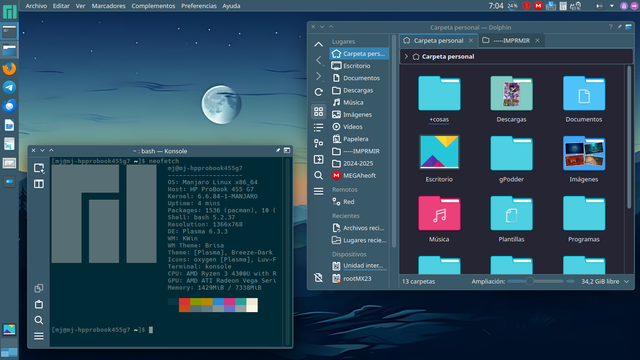Open the Marcadores menu

pos(108,6)
